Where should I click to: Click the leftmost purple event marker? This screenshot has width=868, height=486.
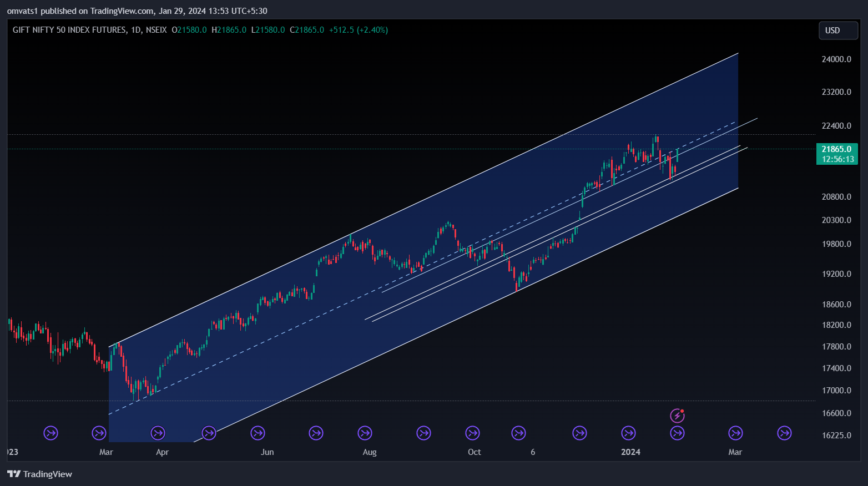(51, 433)
